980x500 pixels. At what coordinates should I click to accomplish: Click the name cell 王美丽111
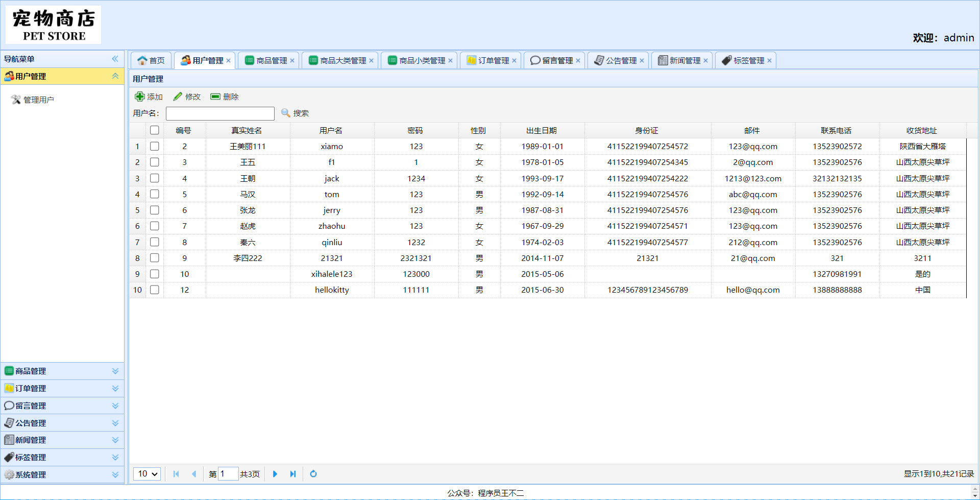[248, 146]
